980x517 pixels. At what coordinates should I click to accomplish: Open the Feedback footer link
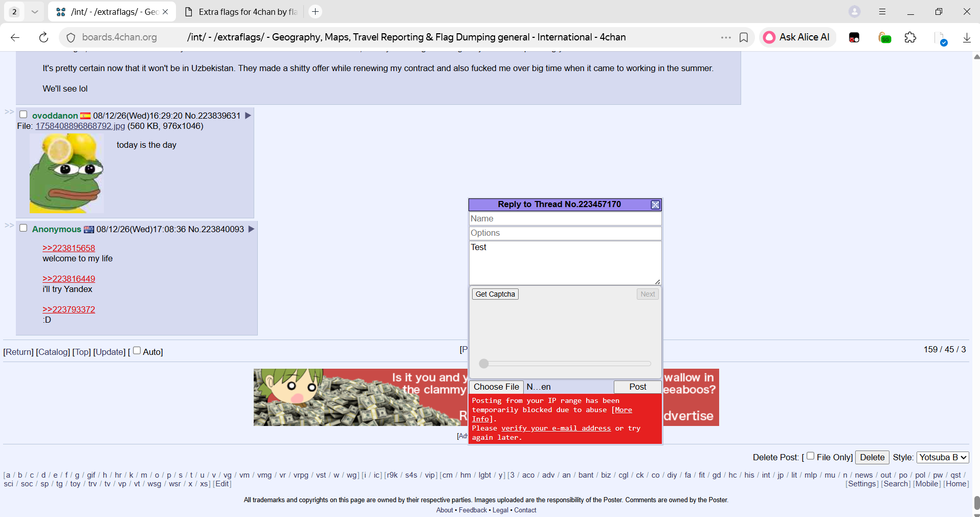point(473,510)
